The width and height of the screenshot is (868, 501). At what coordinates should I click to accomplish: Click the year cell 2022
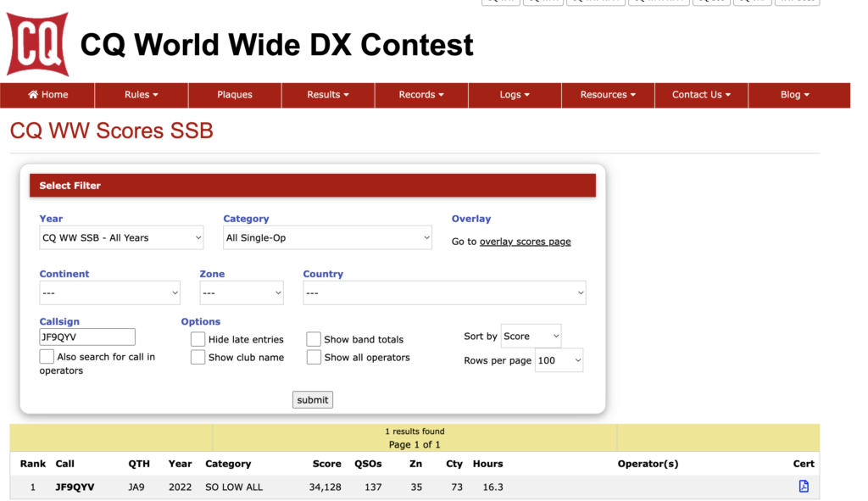point(180,487)
